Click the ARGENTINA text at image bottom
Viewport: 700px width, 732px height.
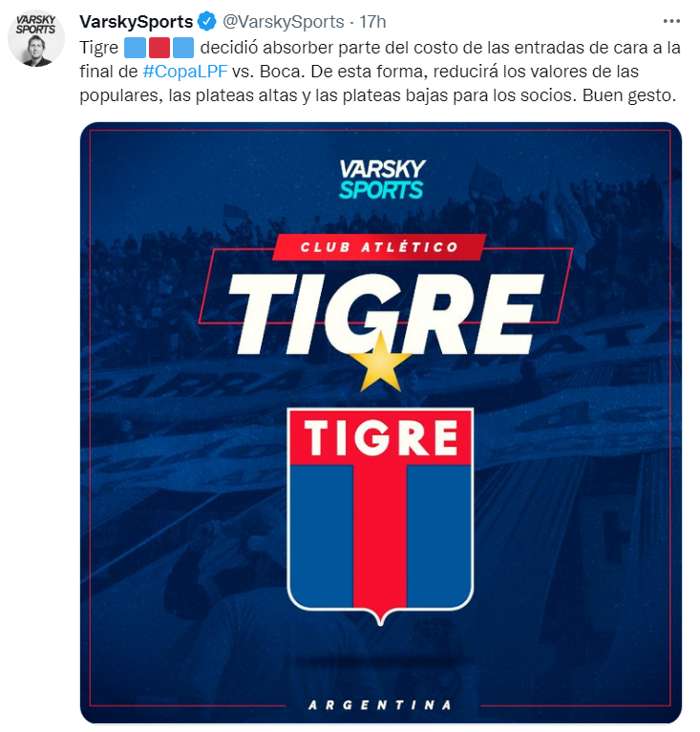(x=380, y=704)
